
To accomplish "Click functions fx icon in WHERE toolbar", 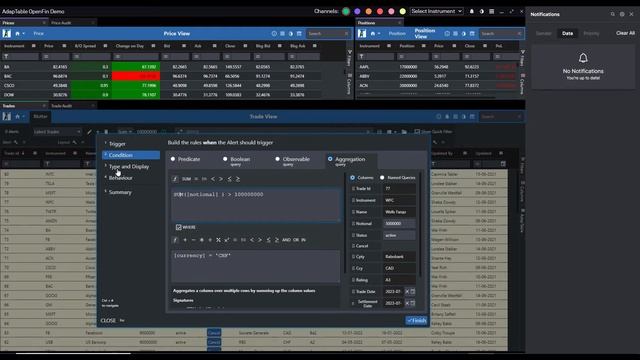I will tap(176, 240).
